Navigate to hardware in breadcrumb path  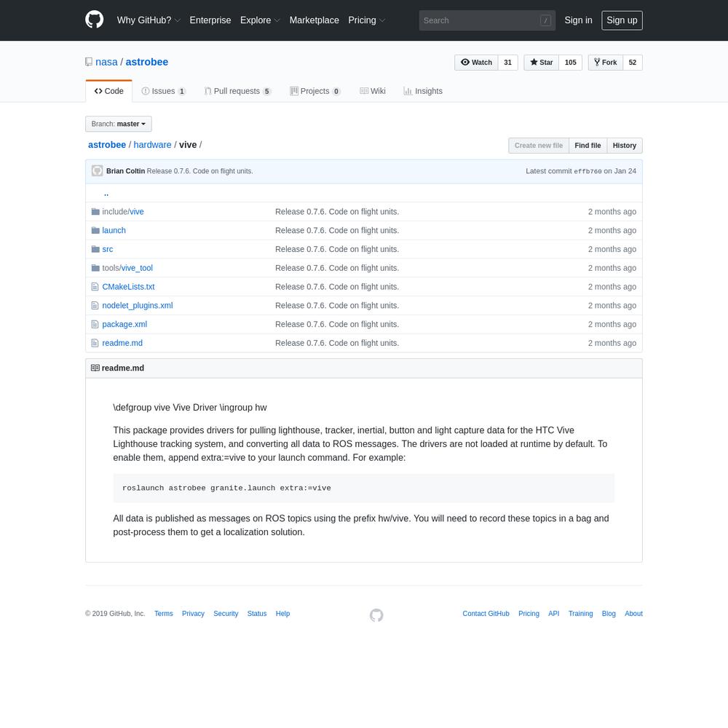[x=152, y=145]
